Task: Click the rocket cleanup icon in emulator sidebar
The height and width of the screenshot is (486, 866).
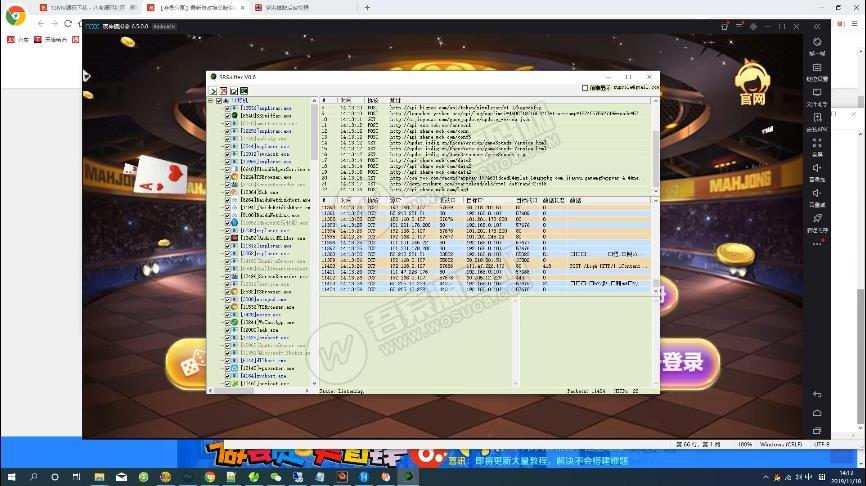Action: 817,218
